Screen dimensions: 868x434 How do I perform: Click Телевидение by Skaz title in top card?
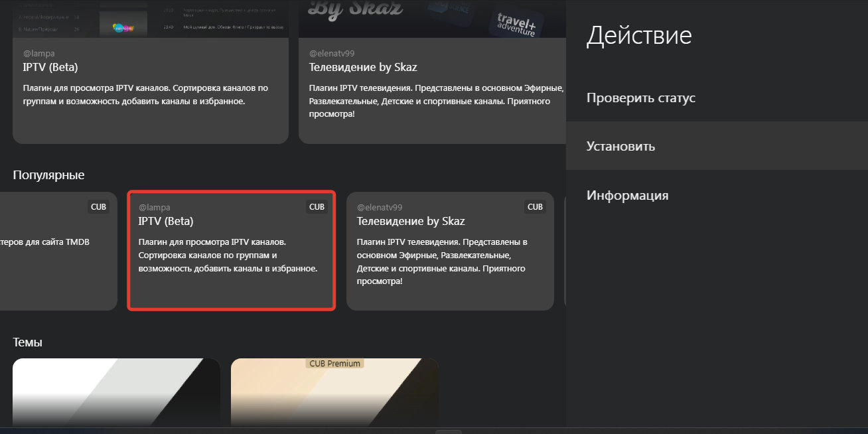(x=363, y=67)
